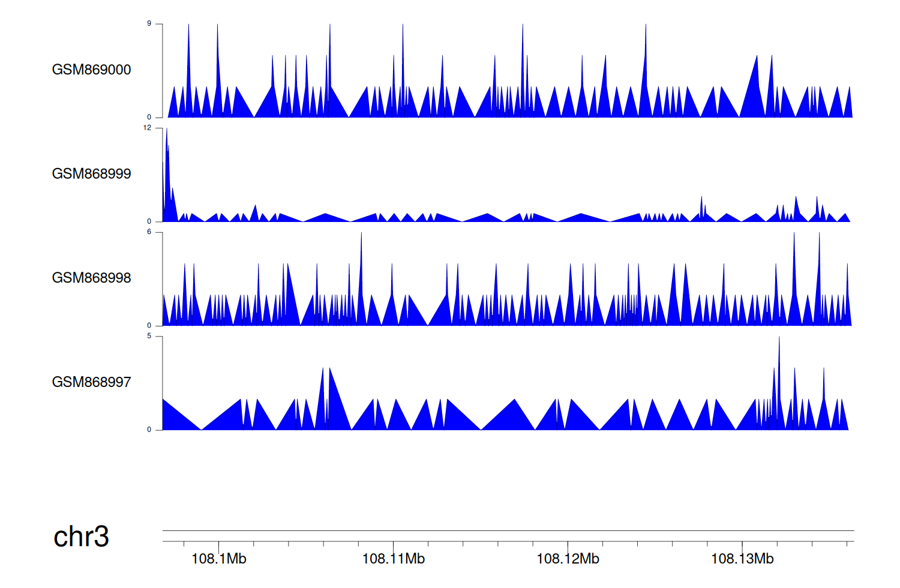
Task: Click the y-axis maximum value 12
Action: 147,128
